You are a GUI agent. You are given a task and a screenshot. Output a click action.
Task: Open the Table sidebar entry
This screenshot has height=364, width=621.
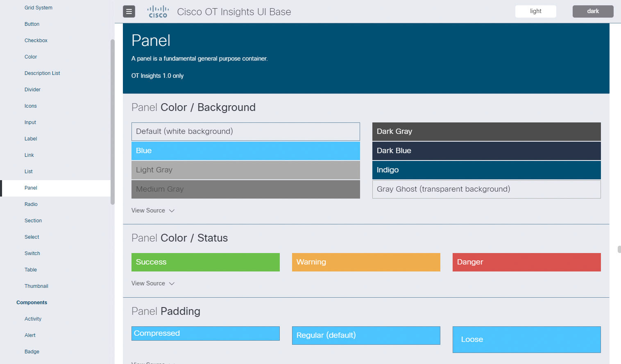pyautogui.click(x=31, y=270)
